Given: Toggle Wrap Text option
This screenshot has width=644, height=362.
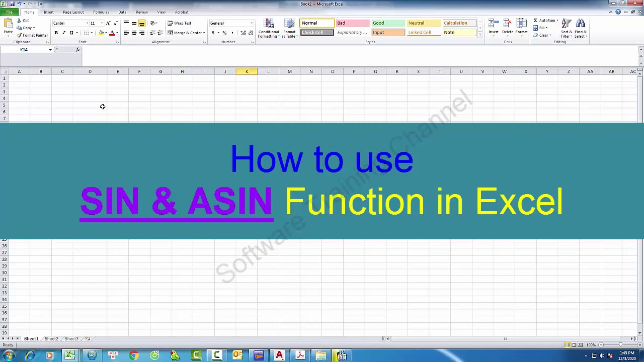Looking at the screenshot, I should pos(179,23).
